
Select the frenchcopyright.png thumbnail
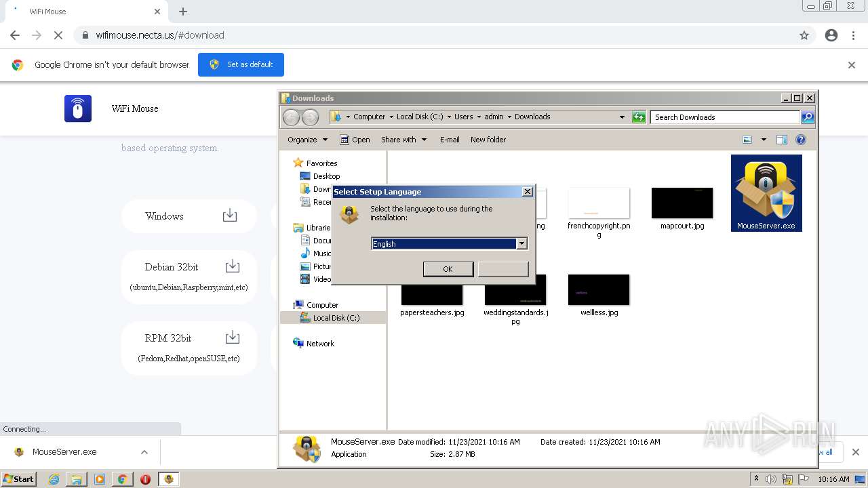[x=599, y=203]
